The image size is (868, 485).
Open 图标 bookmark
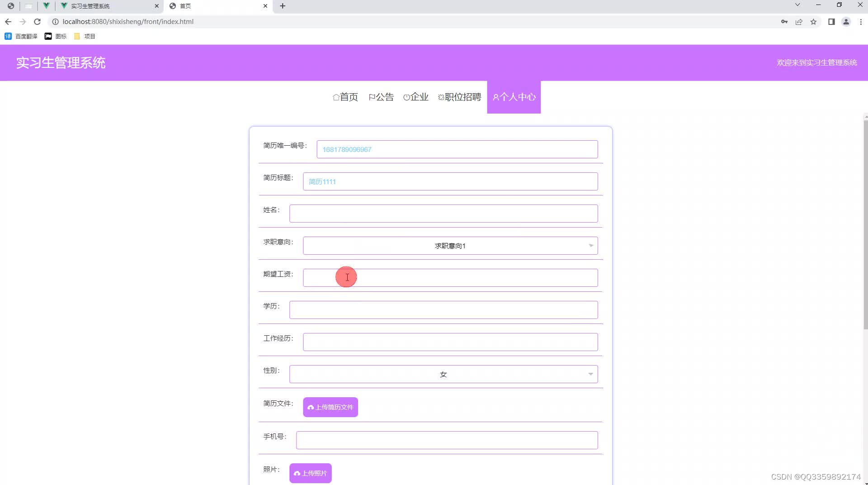(x=56, y=36)
